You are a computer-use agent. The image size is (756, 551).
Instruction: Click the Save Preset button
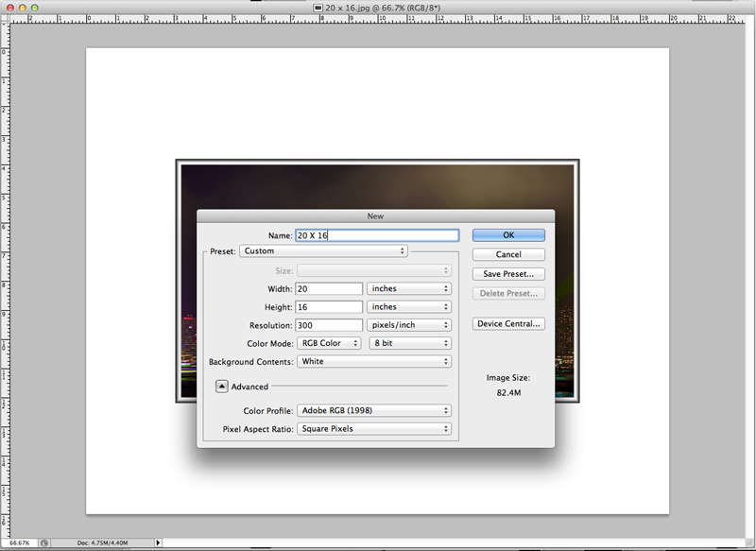pyautogui.click(x=508, y=274)
